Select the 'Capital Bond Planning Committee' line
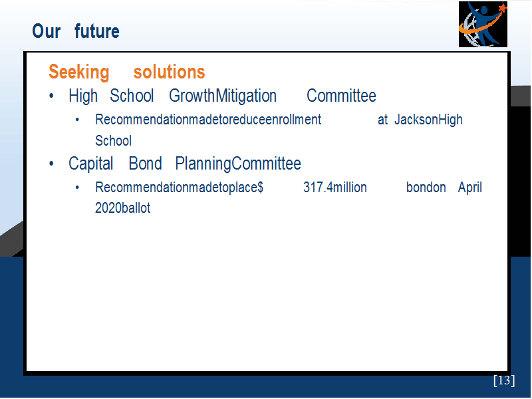Screen dimensions: 532x399 coord(185,164)
